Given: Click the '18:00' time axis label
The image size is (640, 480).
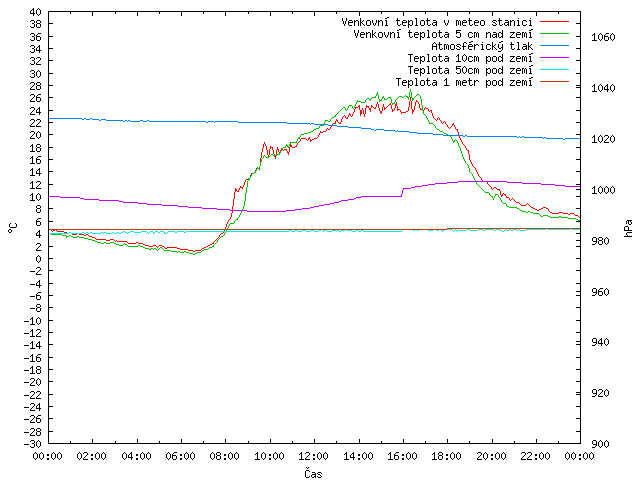Looking at the screenshot, I should click(x=447, y=456).
